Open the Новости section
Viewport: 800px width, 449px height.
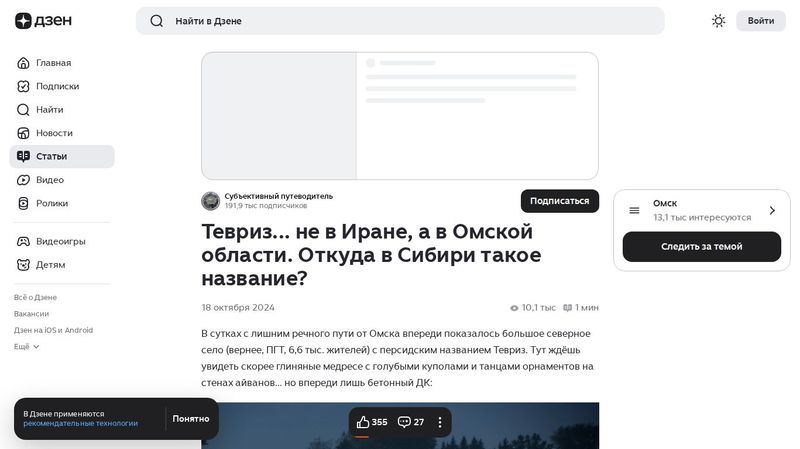pyautogui.click(x=54, y=133)
